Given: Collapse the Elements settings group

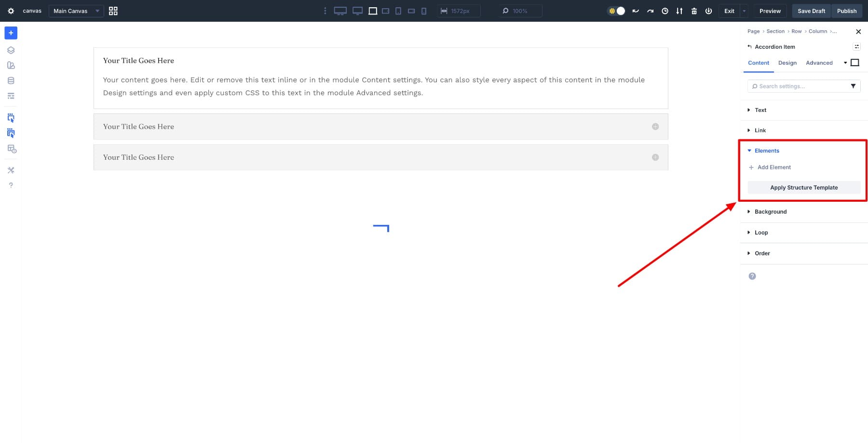Looking at the screenshot, I should (x=766, y=151).
